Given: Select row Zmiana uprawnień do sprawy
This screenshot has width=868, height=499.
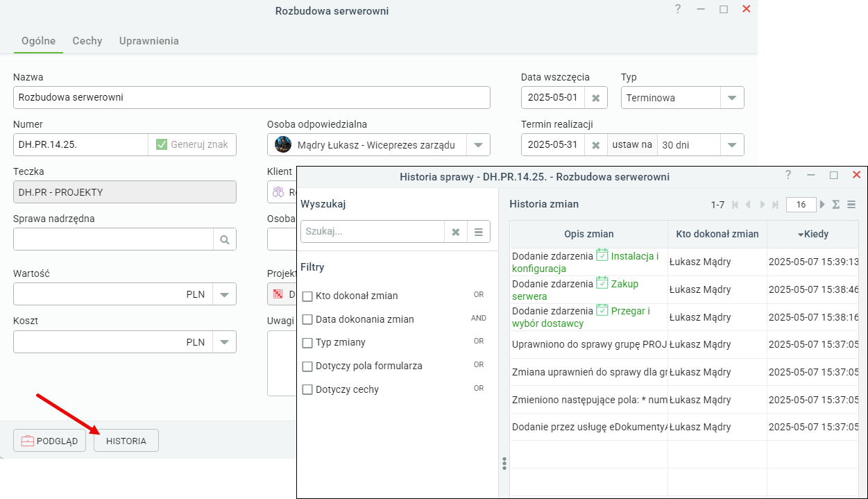Looking at the screenshot, I should click(683, 372).
